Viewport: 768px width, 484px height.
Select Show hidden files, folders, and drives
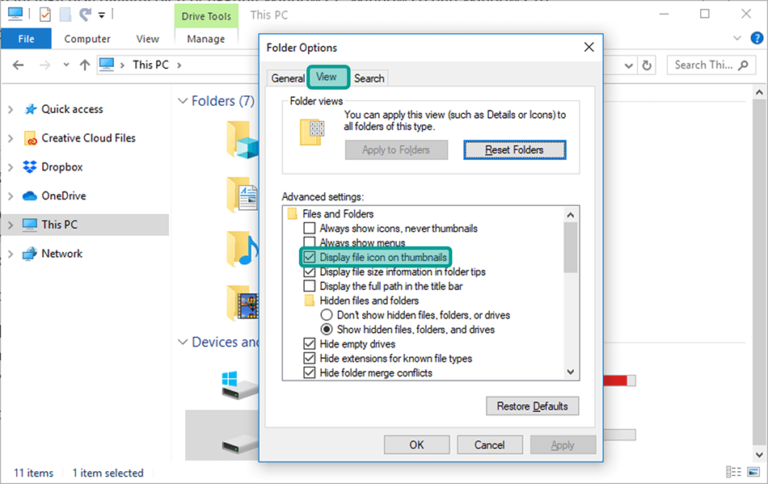coord(326,329)
